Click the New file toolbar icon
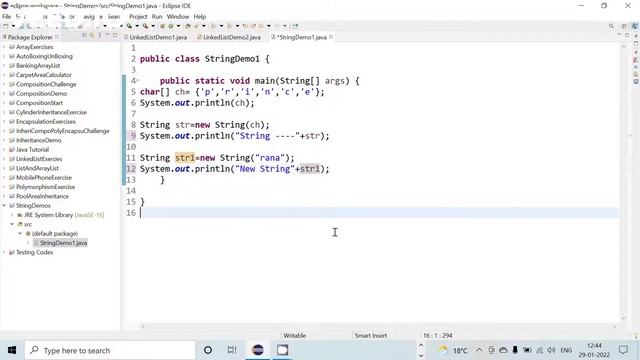The width and height of the screenshot is (640, 360). tap(6, 26)
